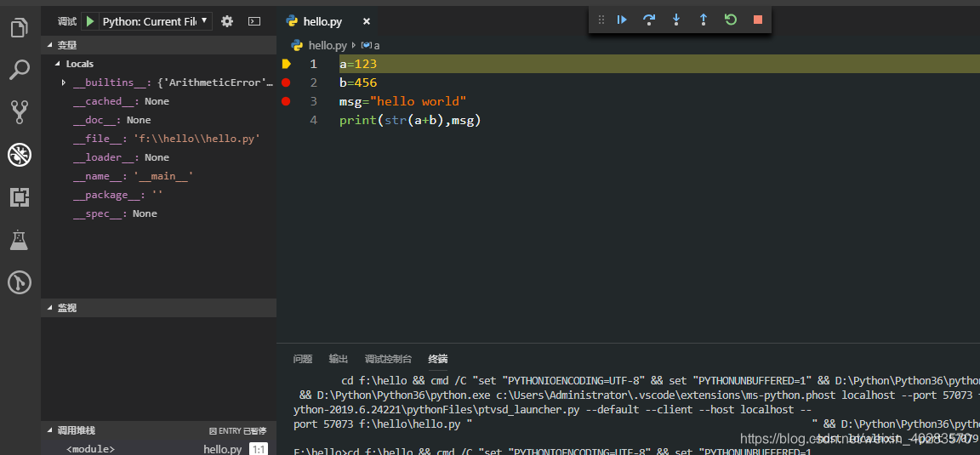980x455 pixels.
Task: Click the ENTRY 已暂停 status label
Action: point(238,430)
